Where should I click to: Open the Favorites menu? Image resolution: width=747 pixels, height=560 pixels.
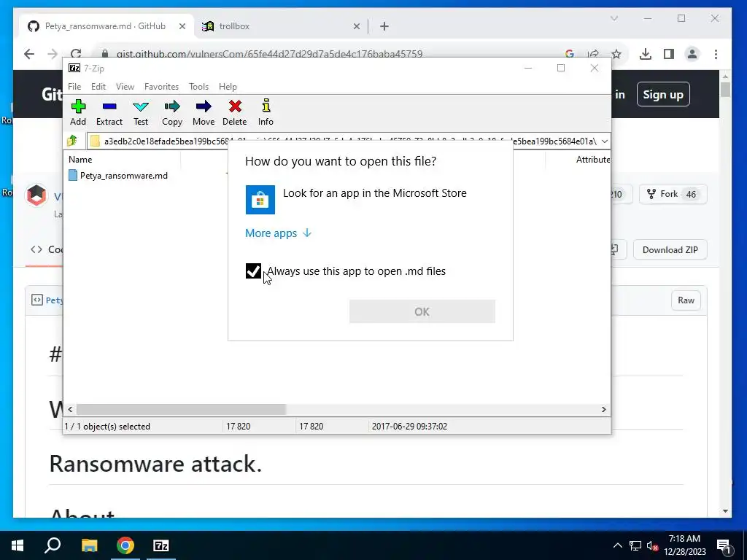coord(161,86)
